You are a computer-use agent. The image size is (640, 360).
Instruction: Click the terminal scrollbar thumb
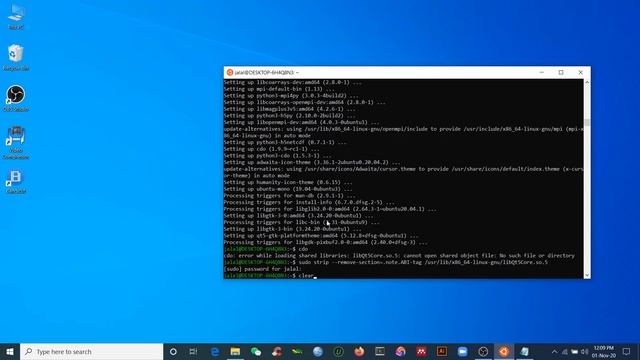(x=587, y=122)
